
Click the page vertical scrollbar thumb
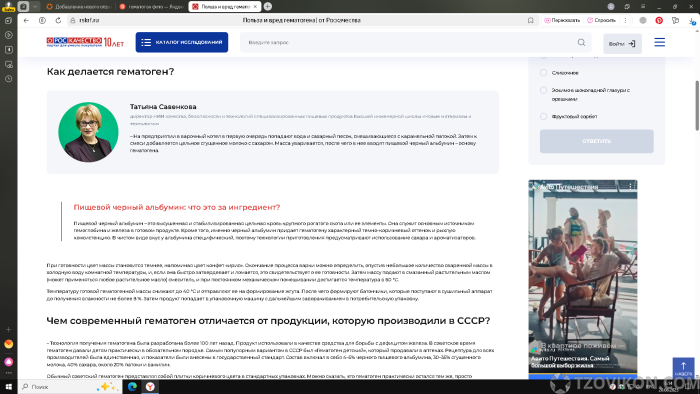pos(697,105)
